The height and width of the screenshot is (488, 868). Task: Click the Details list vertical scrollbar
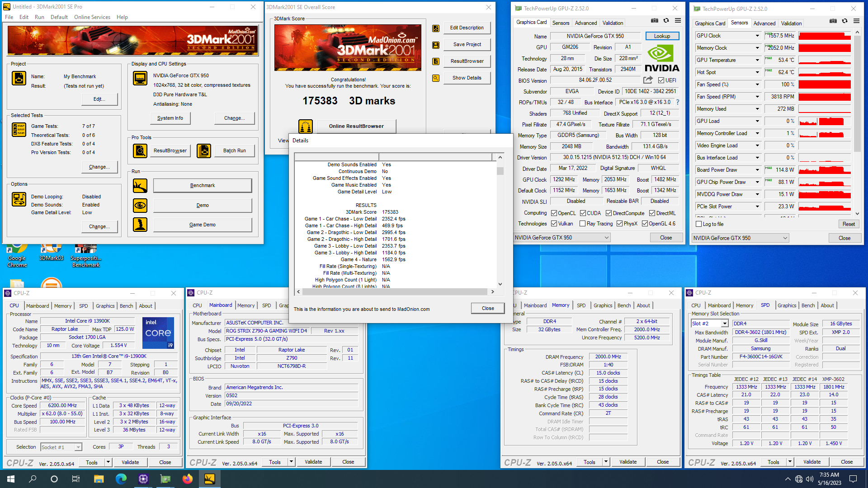[500, 221]
